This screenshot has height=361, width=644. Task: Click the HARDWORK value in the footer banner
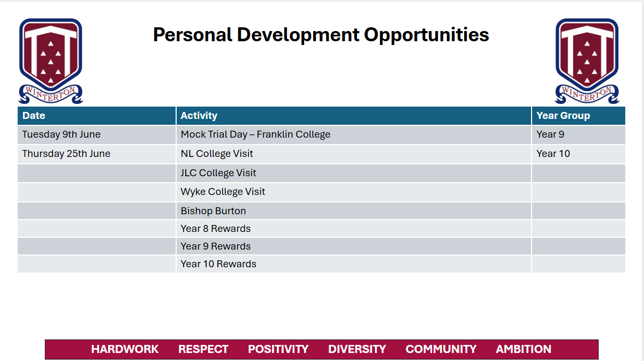(x=125, y=349)
